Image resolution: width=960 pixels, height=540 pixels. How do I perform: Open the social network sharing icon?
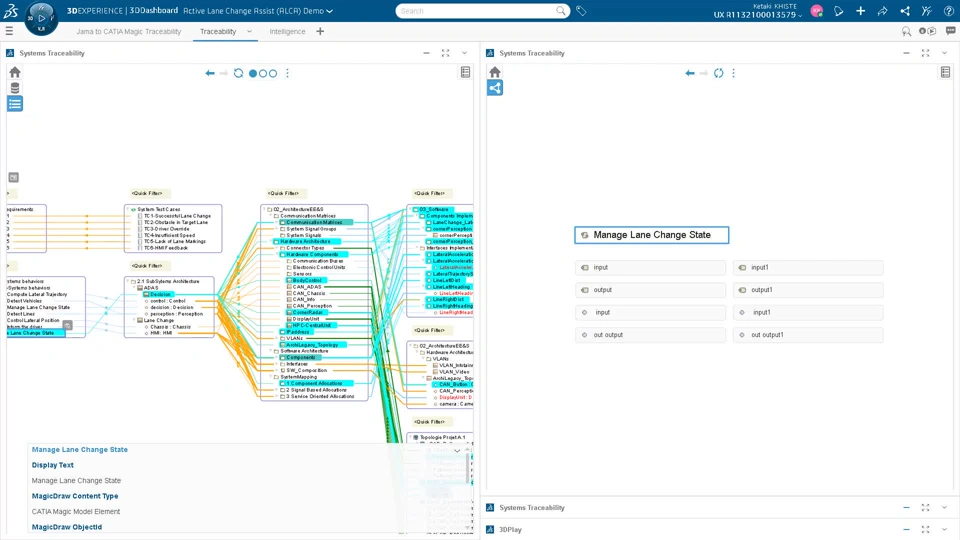(x=904, y=11)
